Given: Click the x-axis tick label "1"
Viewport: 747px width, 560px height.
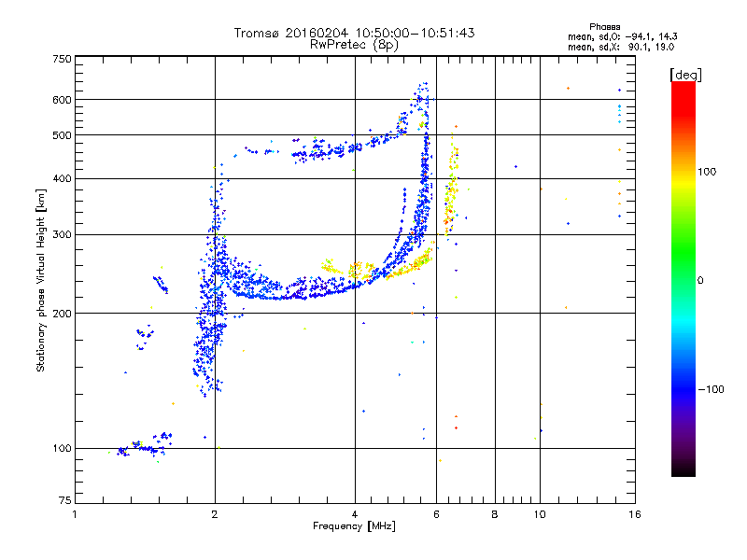Looking at the screenshot, I should [x=75, y=514].
